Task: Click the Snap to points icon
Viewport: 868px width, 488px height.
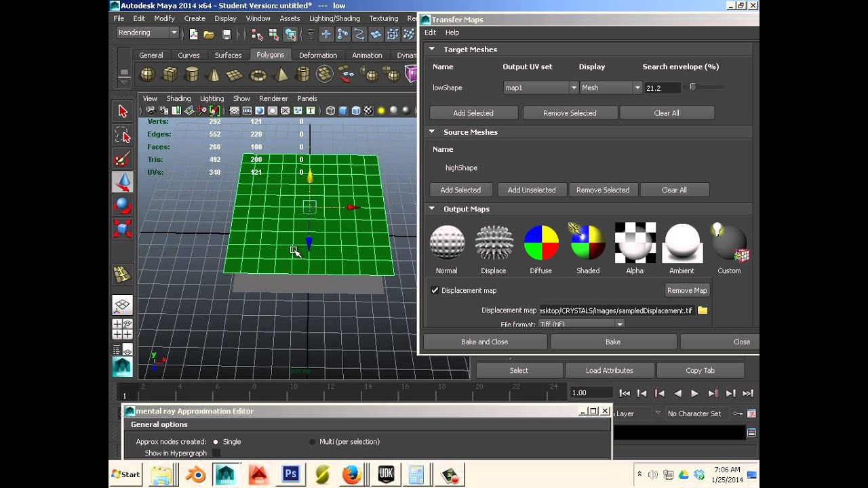Action: coord(359,34)
